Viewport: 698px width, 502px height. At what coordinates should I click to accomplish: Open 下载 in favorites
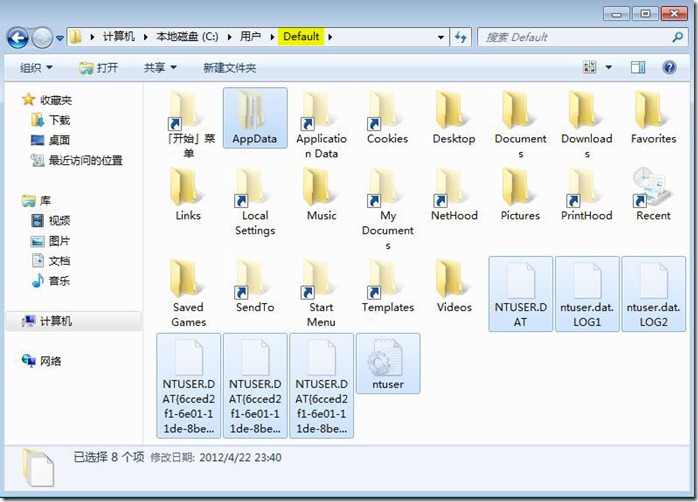pyautogui.click(x=51, y=120)
